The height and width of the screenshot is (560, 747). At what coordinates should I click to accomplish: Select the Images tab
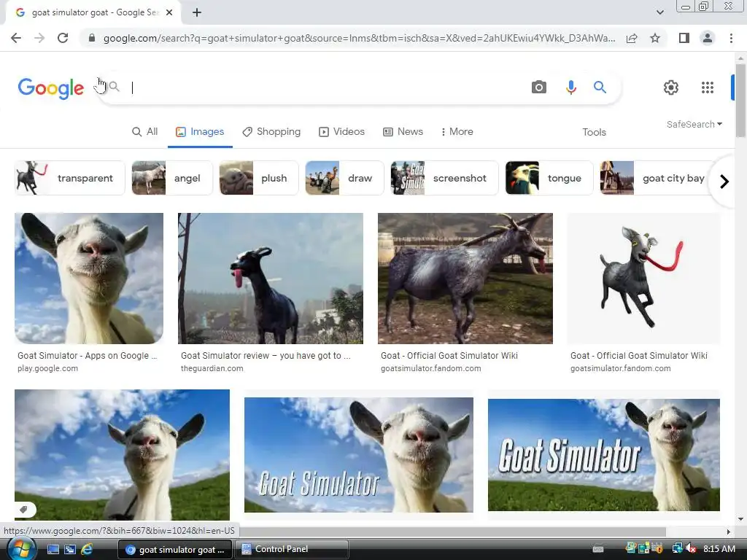pos(200,132)
